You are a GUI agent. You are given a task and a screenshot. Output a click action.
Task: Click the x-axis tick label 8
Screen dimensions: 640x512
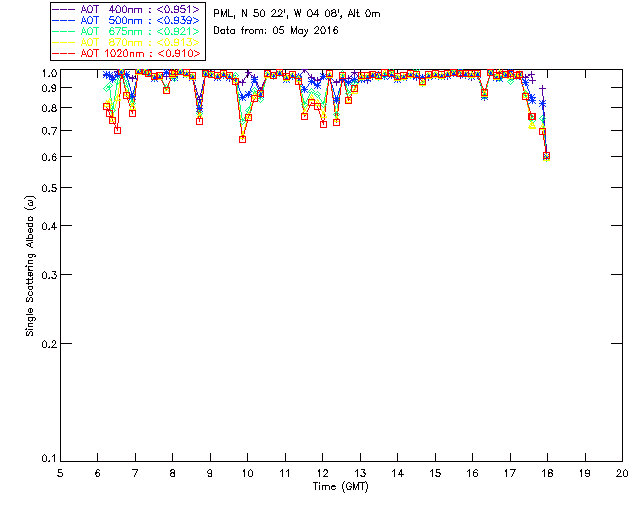click(x=172, y=473)
